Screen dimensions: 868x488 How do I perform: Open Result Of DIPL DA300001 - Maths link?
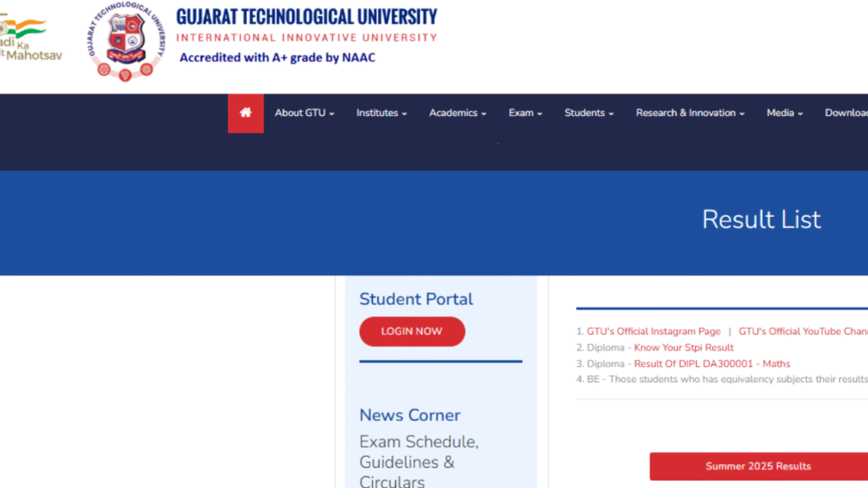[712, 363]
